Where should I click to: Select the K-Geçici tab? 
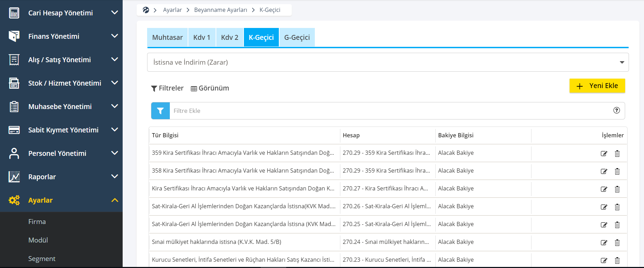pos(261,37)
